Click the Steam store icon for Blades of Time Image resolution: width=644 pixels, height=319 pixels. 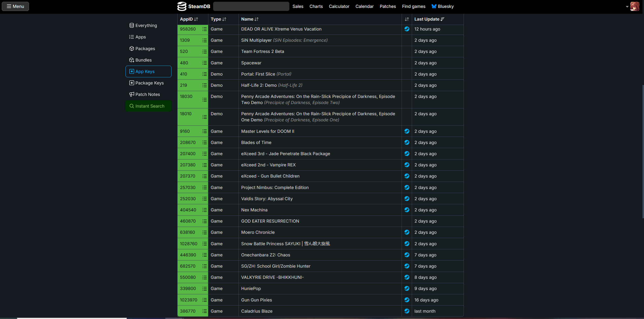[x=407, y=142]
